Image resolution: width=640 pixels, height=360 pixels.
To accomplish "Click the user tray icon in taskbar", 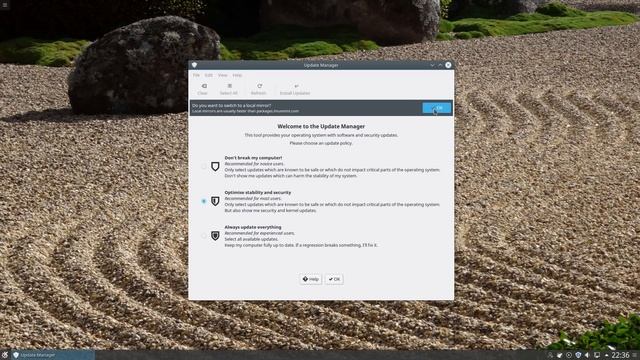I will point(550,355).
